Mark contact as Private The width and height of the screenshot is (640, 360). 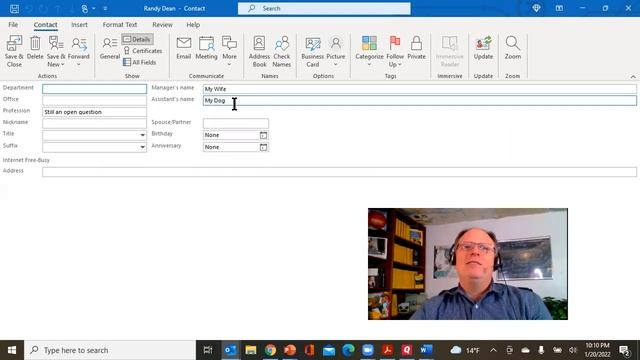[416, 48]
